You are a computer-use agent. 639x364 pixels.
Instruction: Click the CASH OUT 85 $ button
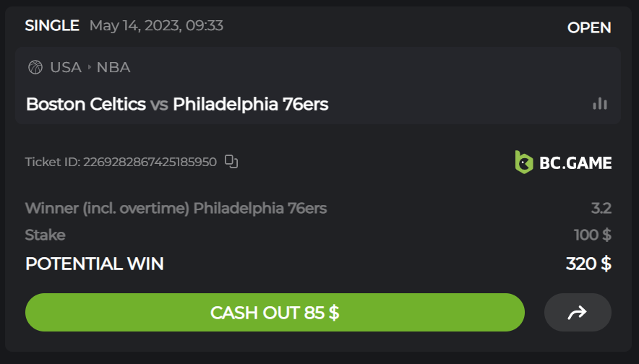(x=275, y=312)
